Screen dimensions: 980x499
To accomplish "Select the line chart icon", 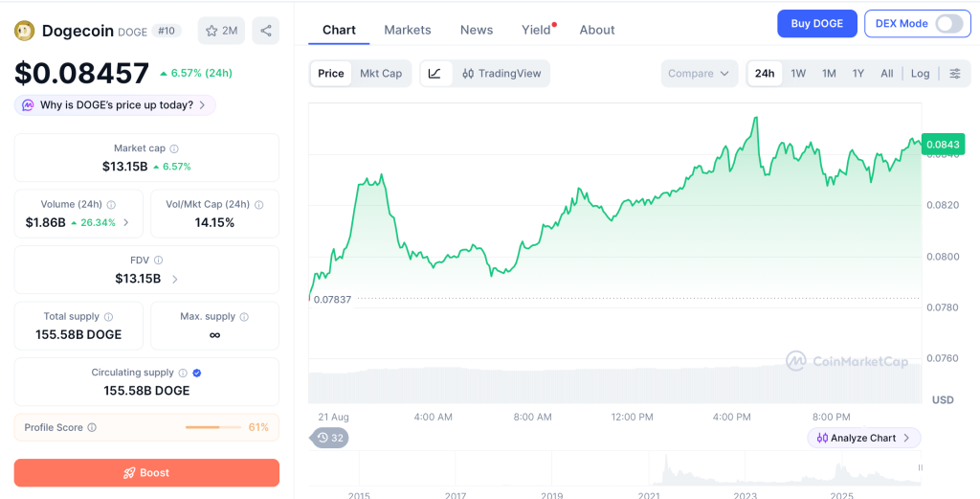I will [435, 73].
